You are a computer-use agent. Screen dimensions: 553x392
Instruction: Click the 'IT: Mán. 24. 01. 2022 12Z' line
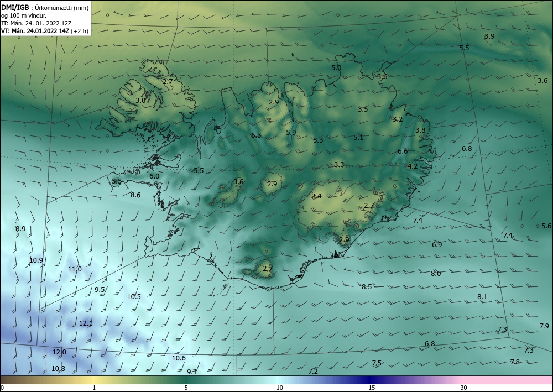tap(36, 23)
